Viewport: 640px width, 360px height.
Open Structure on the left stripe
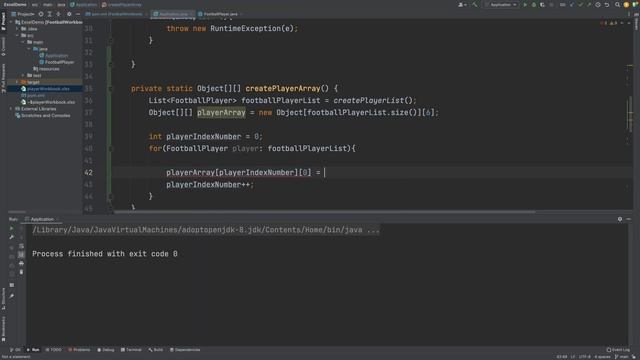[3, 299]
